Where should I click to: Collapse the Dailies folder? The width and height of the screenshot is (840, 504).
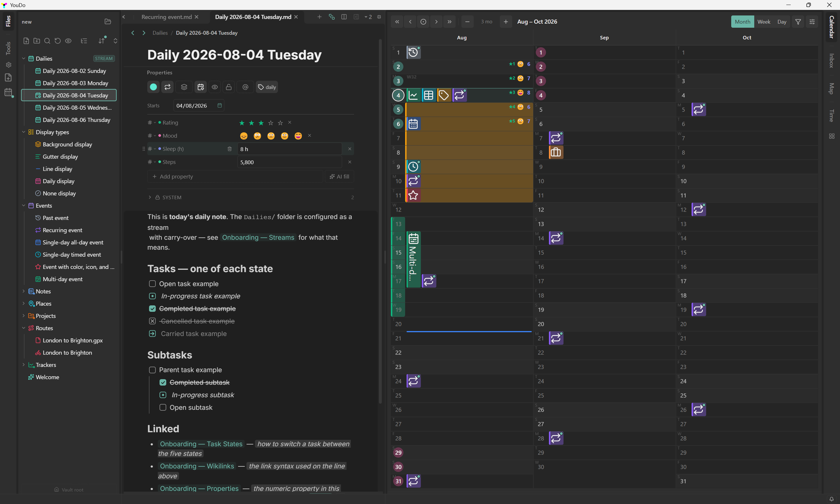click(24, 58)
